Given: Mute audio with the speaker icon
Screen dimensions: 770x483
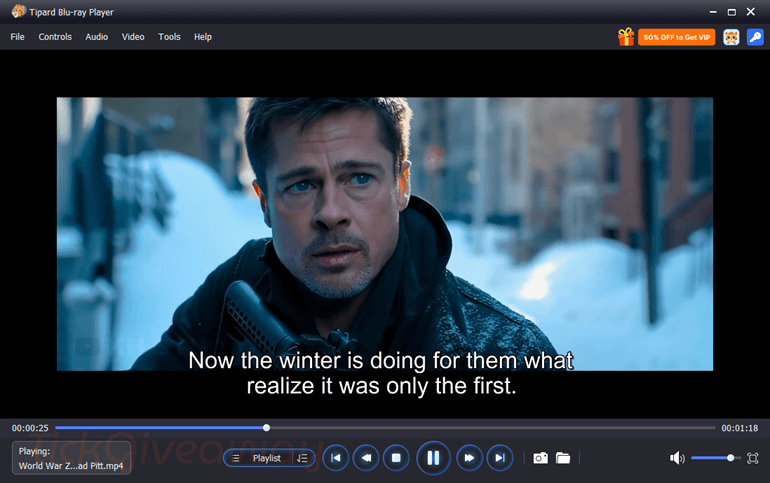Looking at the screenshot, I should click(x=677, y=458).
